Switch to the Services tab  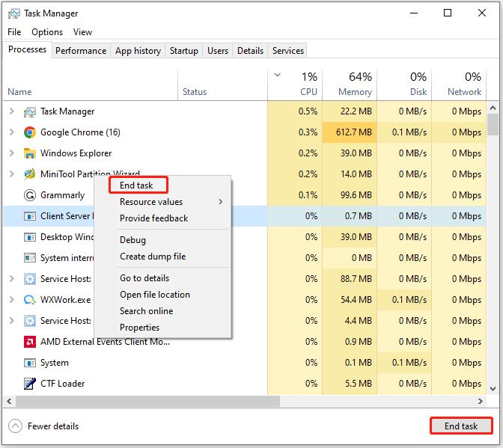287,51
